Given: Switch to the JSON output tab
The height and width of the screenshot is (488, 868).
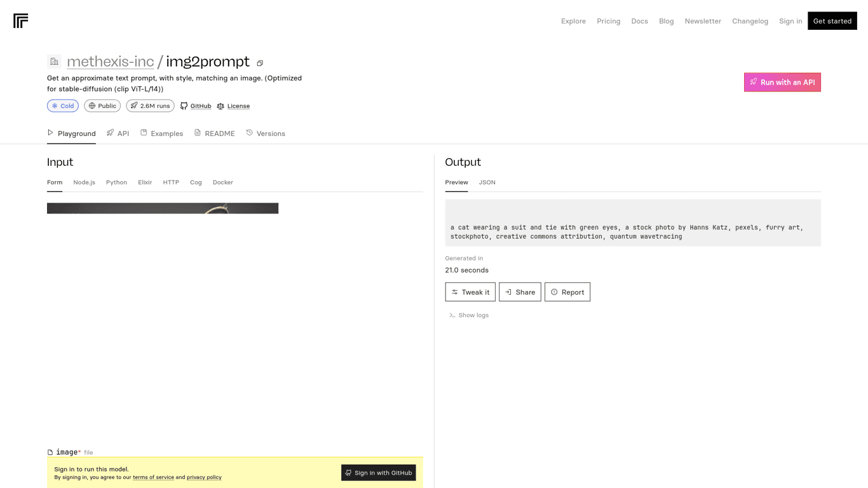Looking at the screenshot, I should point(487,182).
